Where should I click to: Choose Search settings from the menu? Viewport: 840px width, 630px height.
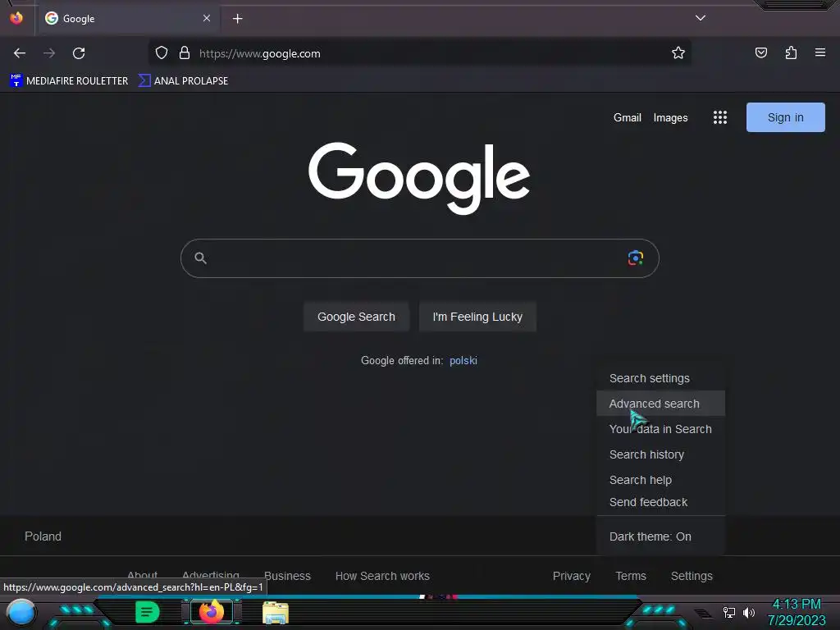[660, 378]
